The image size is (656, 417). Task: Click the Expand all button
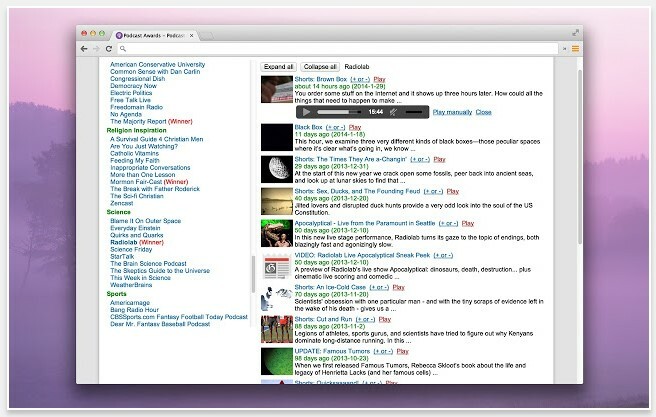click(x=278, y=67)
